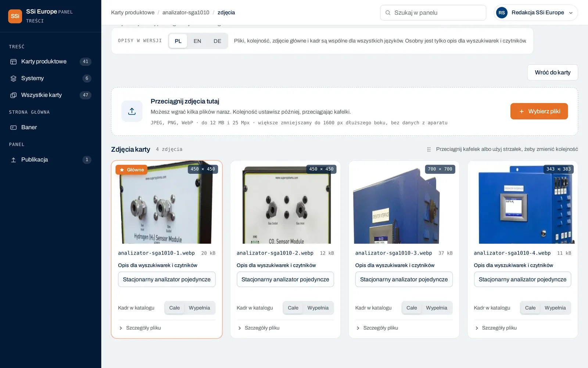Select the analizator-sga1010-4.webp thumbnail
Viewport: 588px width, 368px height.
[x=523, y=202]
